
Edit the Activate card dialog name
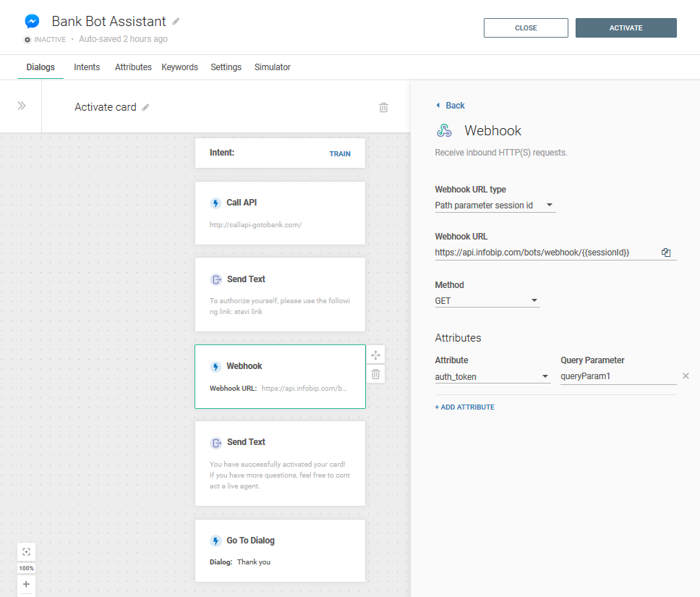(x=145, y=107)
